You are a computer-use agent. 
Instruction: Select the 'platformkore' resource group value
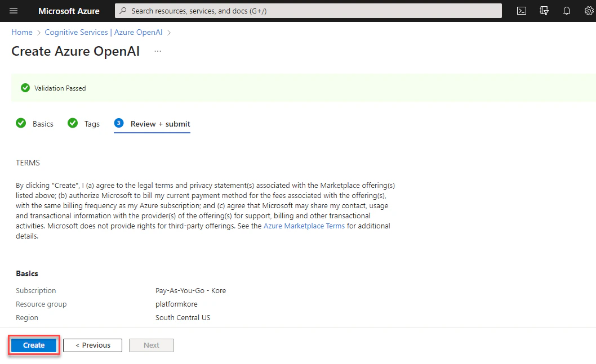(176, 304)
